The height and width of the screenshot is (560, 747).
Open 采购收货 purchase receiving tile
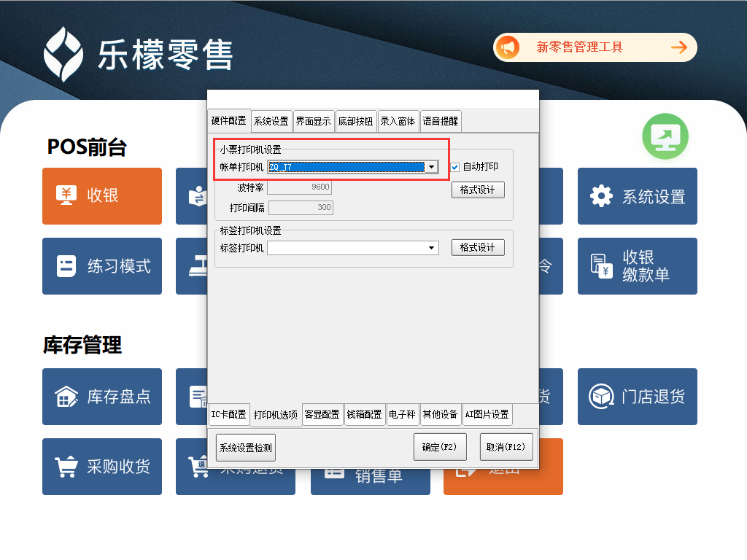pos(102,466)
